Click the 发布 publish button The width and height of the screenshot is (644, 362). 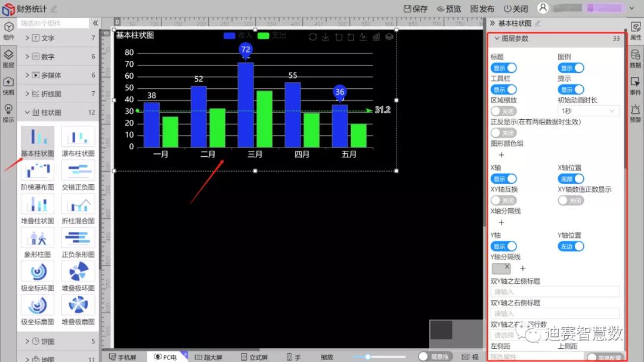482,9
